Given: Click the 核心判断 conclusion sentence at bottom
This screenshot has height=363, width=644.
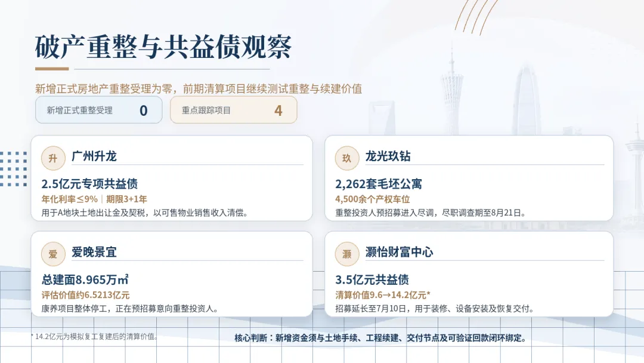Looking at the screenshot, I should pyautogui.click(x=380, y=339).
